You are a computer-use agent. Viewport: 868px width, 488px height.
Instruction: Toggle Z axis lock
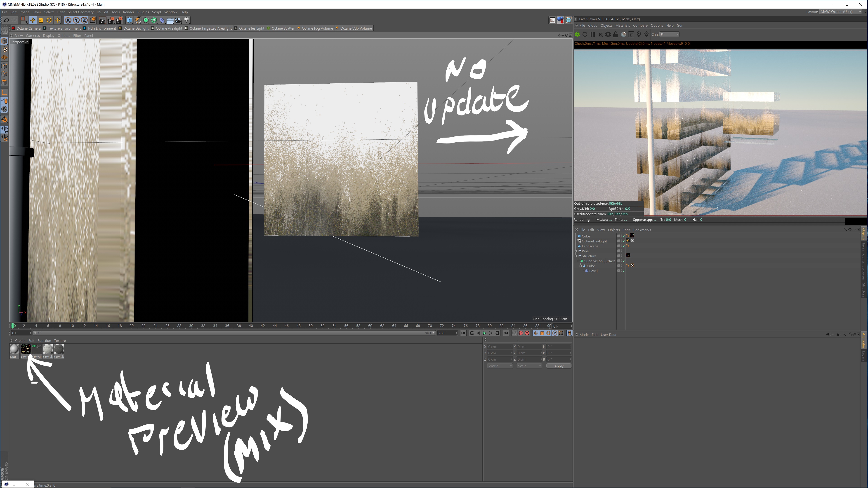[x=84, y=20]
